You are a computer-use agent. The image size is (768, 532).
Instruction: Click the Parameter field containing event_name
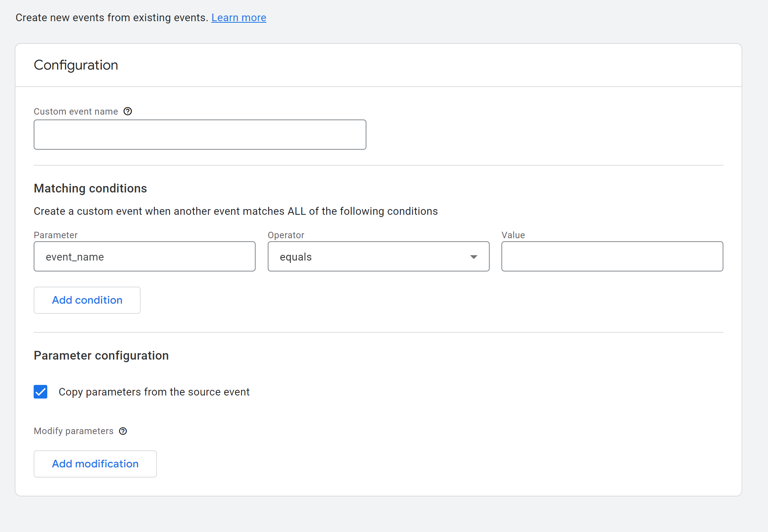tap(144, 257)
